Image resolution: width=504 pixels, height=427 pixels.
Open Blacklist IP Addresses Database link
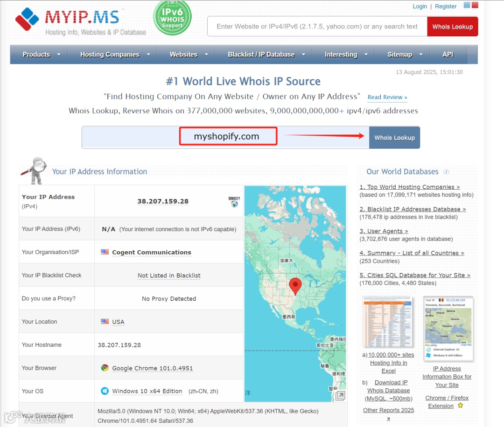[x=413, y=209]
